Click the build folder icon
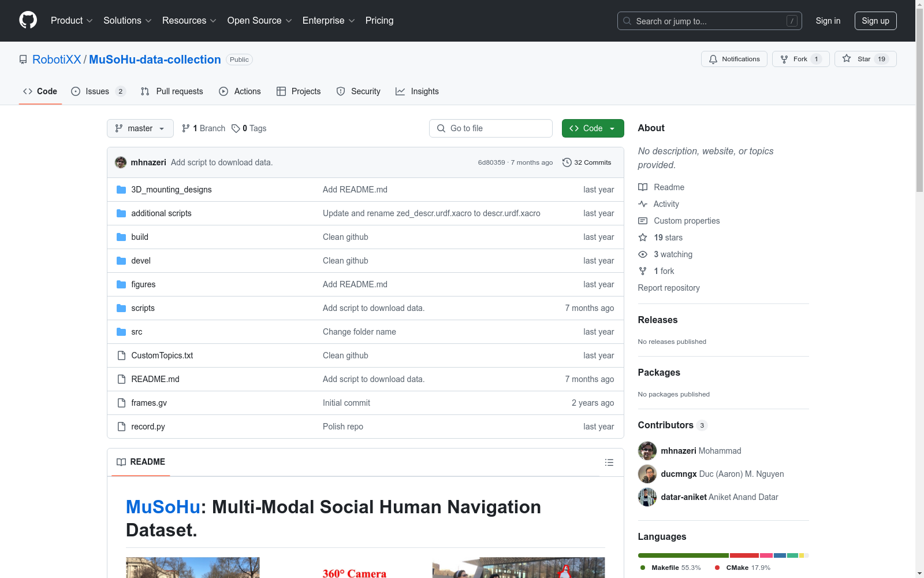924x578 pixels. point(121,237)
